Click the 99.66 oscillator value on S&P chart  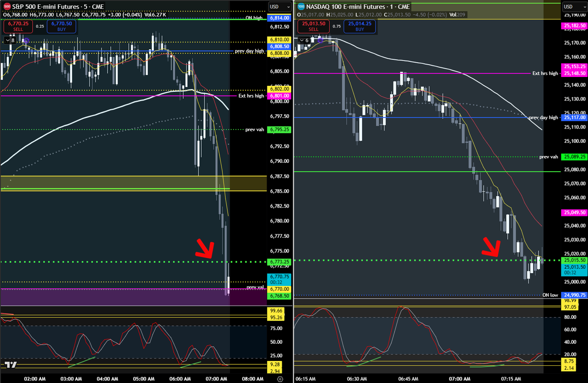[276, 311]
